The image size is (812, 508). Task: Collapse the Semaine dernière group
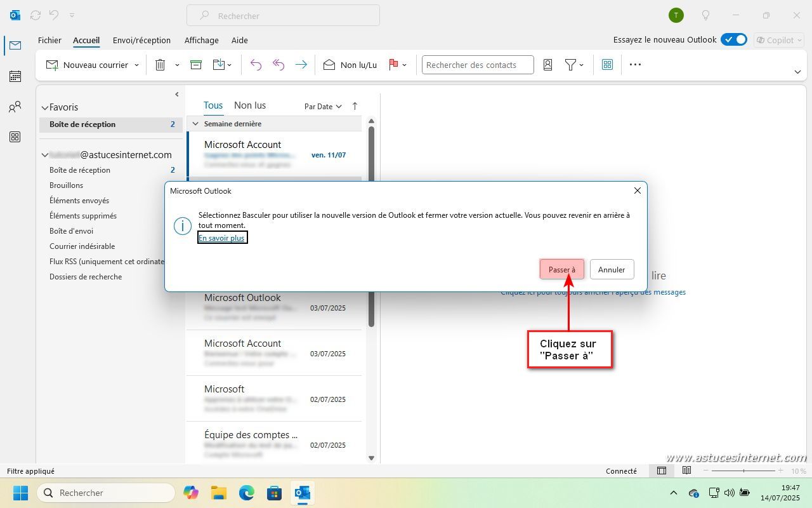tap(195, 124)
